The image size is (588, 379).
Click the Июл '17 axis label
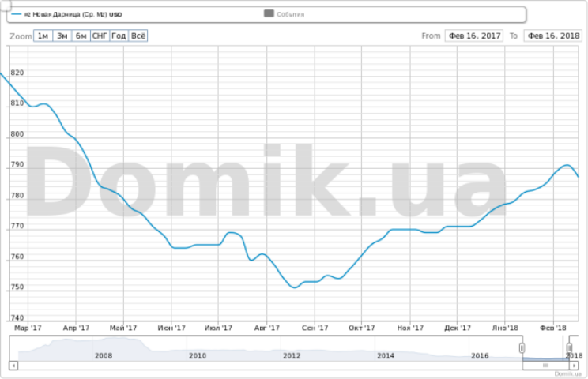[218, 328]
